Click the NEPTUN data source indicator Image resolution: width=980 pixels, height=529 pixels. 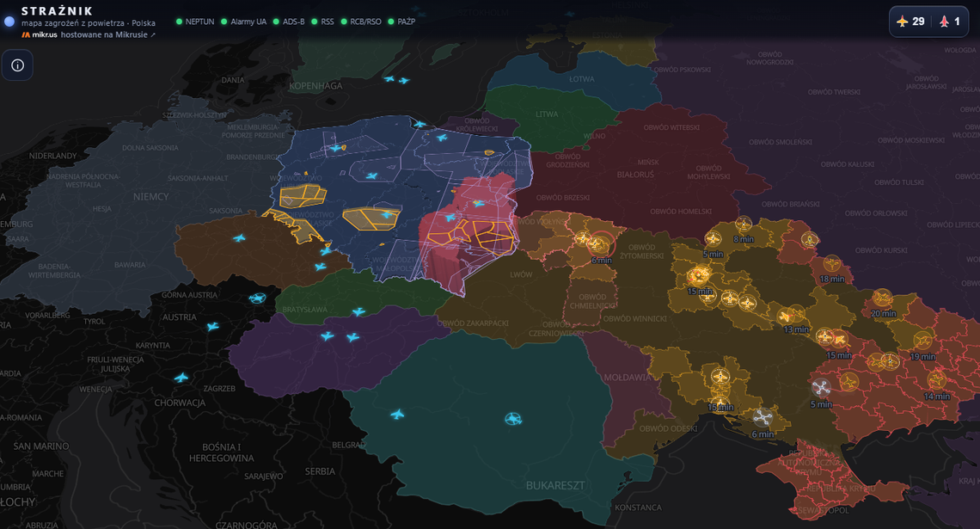pos(195,22)
